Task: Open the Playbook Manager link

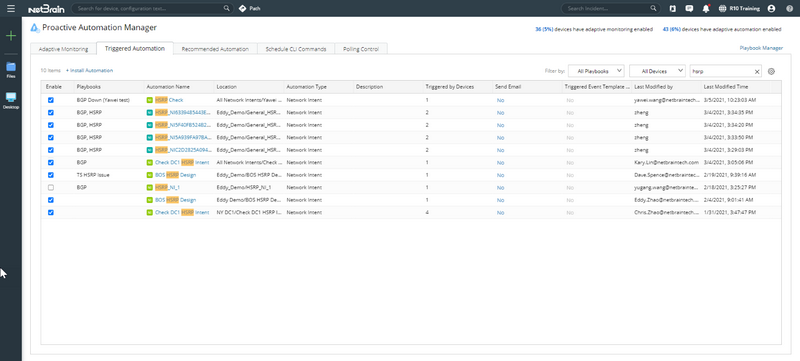Action: pyautogui.click(x=761, y=48)
